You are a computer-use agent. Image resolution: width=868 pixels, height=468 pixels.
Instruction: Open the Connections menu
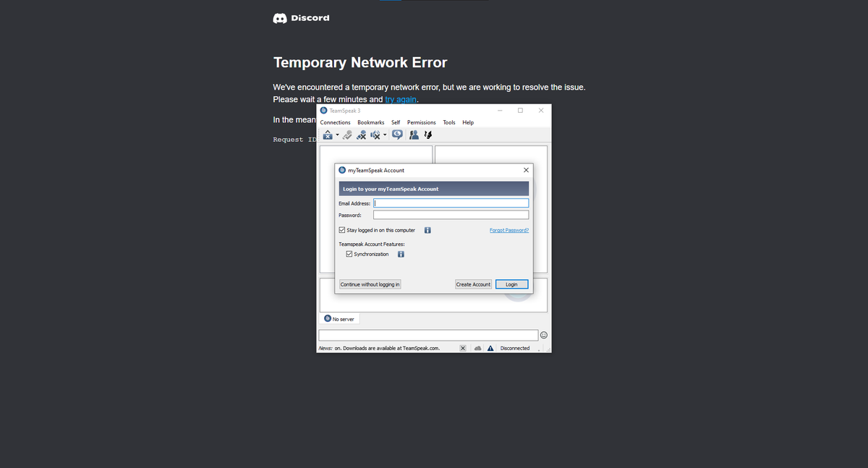pyautogui.click(x=335, y=122)
